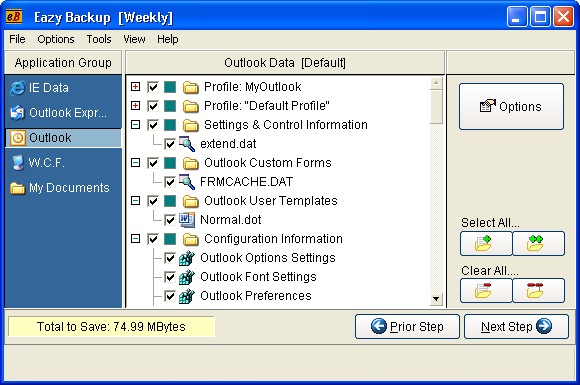Click second Clear All icon button
The image size is (580, 385).
[x=539, y=291]
